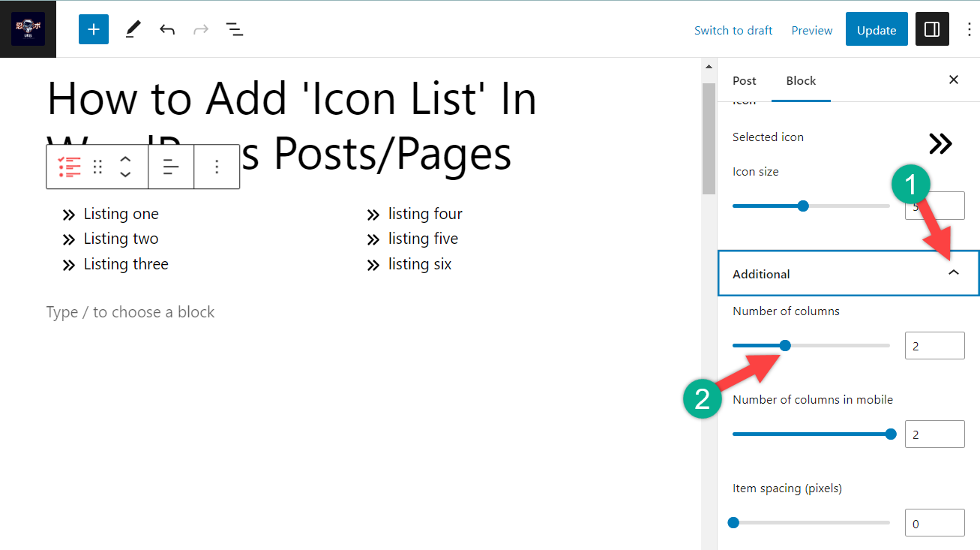Select the Tools pencil icon
This screenshot has height=550, width=980.
tap(133, 29)
